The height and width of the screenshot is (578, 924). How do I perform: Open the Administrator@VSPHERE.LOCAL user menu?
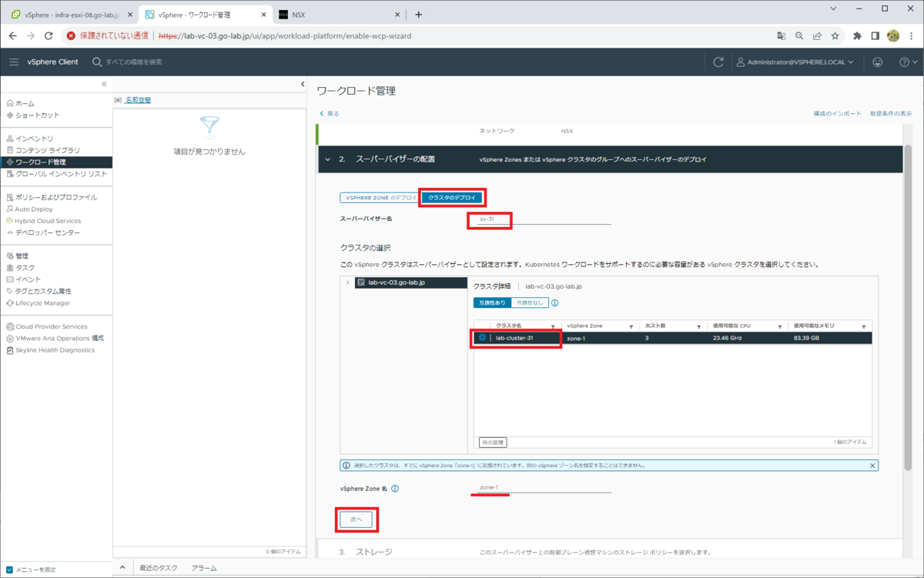795,62
